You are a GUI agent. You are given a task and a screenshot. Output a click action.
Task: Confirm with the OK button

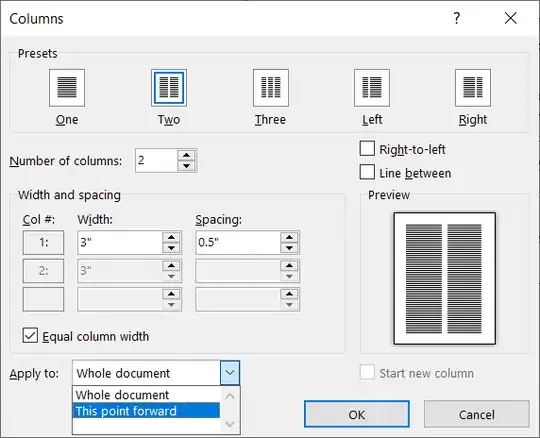(357, 414)
